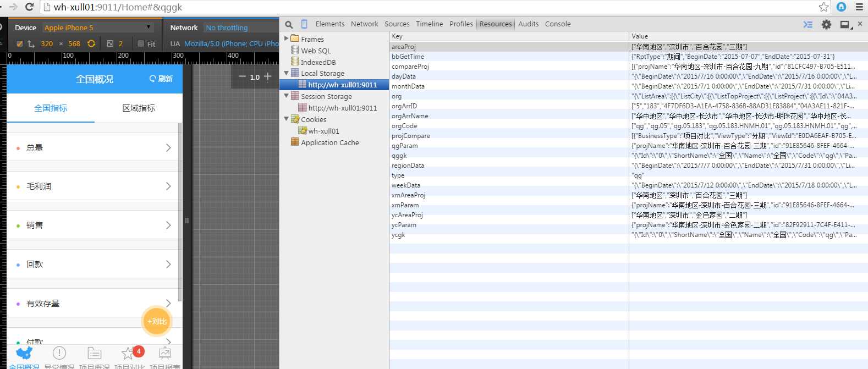The image size is (868, 369).
Task: Switch to the Audits tab
Action: 529,24
